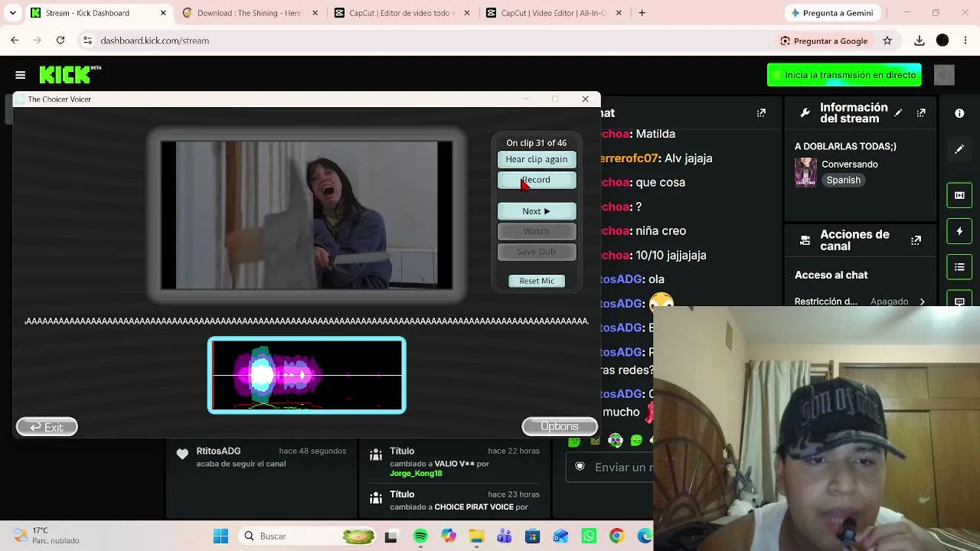Click the Record button

(x=537, y=180)
